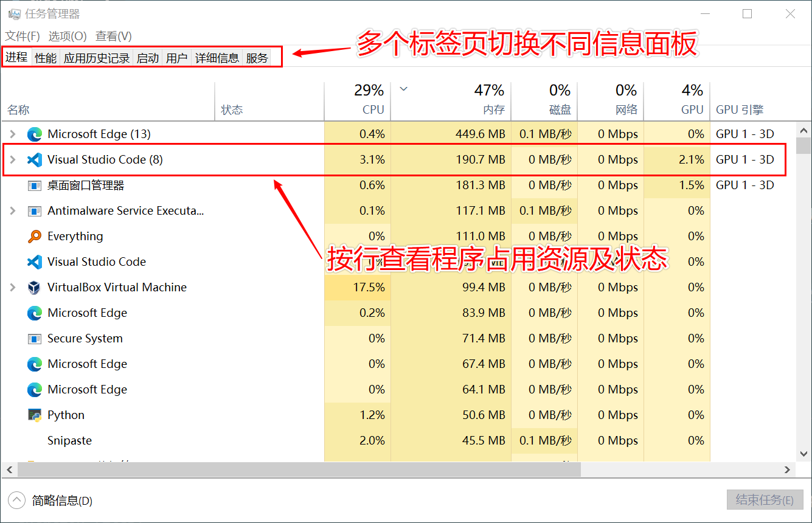This screenshot has width=812, height=523.
Task: Click the Edge icon in the 83.9 MB row
Action: click(35, 313)
